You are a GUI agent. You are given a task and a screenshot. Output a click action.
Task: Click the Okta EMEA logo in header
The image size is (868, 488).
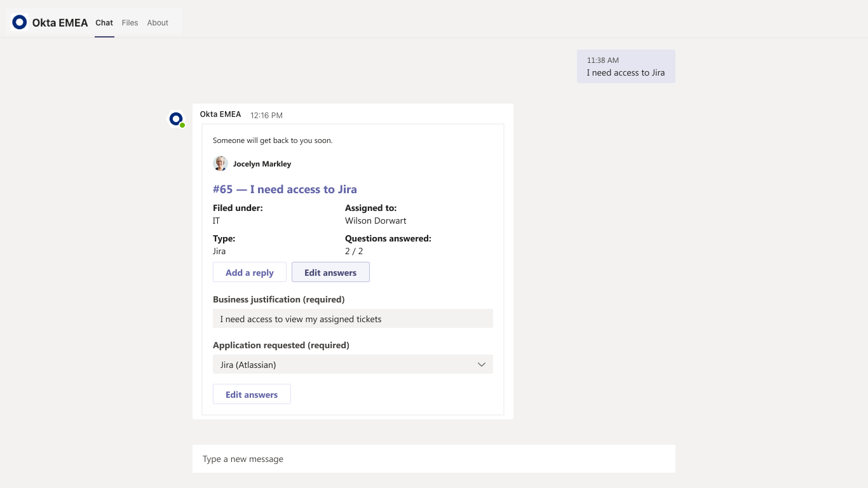20,23
